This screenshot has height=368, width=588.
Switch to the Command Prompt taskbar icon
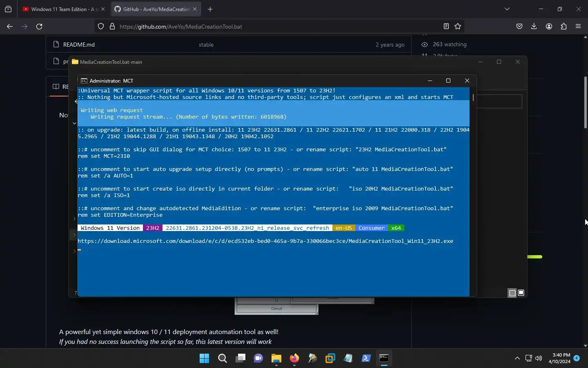(x=384, y=358)
